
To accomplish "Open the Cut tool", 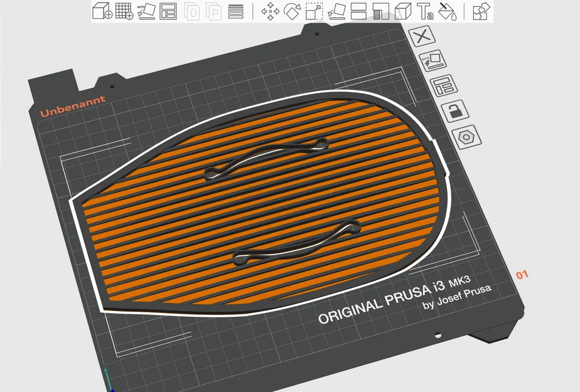I will point(358,11).
